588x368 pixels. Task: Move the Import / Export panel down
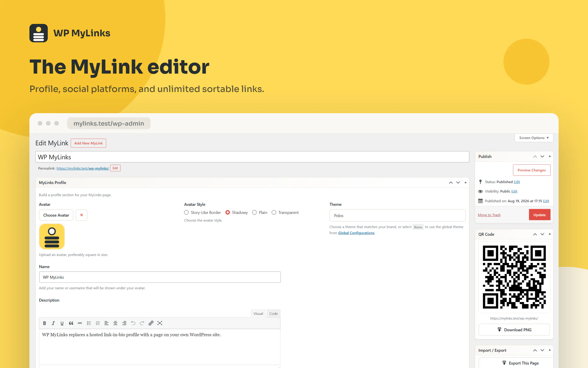coord(542,350)
